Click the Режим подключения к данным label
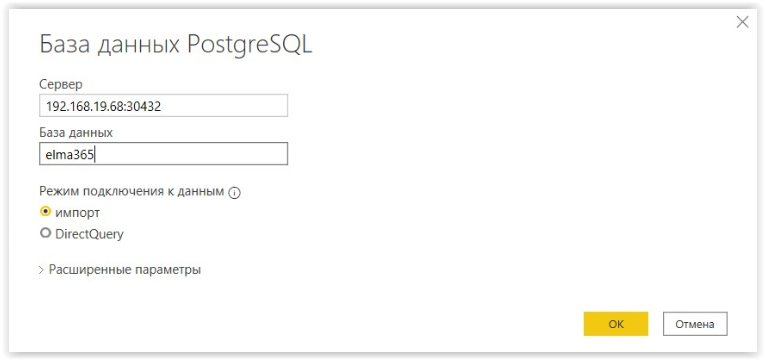This screenshot has height=360, width=765. pos(132,191)
